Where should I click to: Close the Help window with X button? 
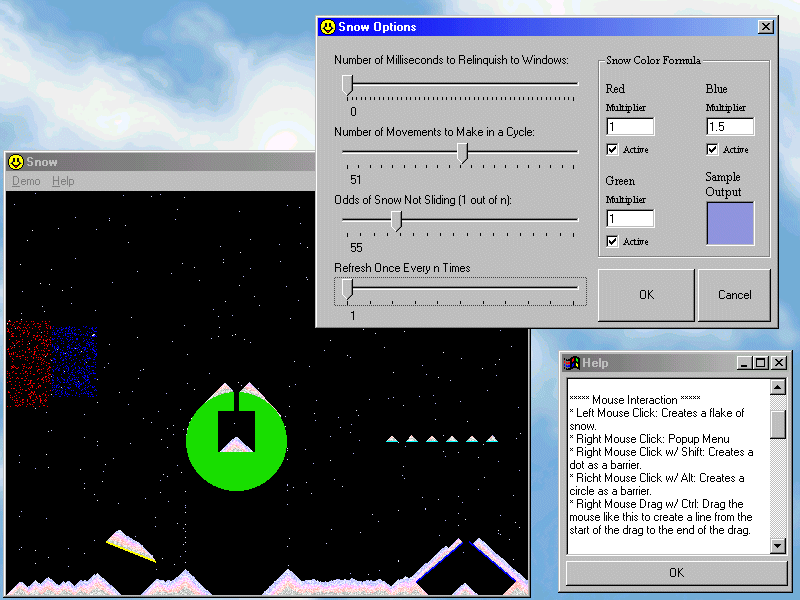coord(779,363)
